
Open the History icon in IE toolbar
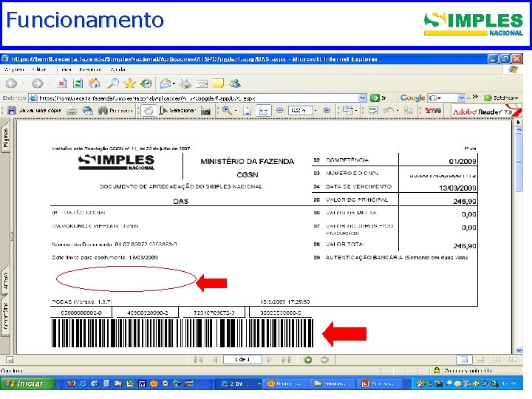point(146,83)
